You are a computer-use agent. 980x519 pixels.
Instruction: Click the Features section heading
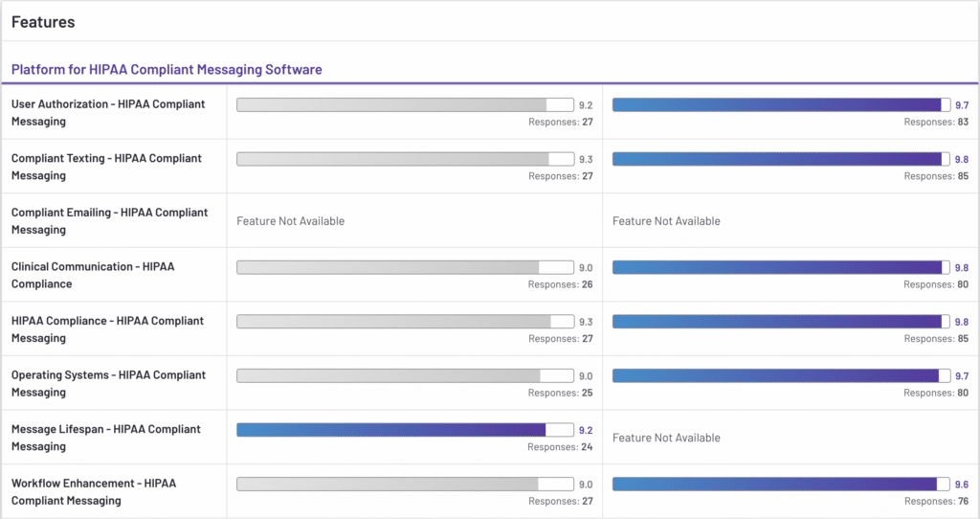pos(43,21)
